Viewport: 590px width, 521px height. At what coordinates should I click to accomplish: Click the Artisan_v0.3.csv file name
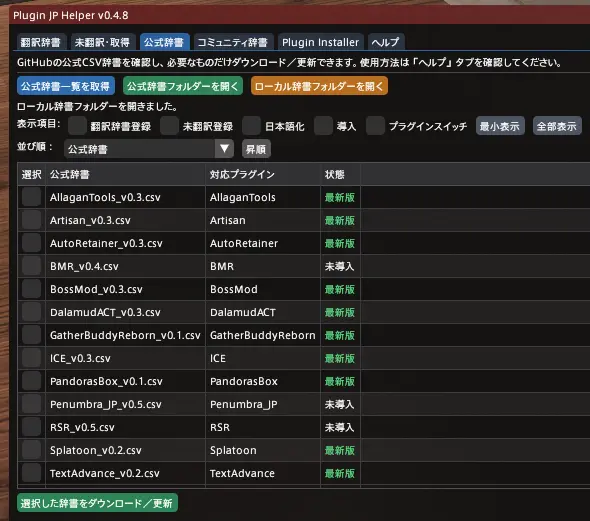pyautogui.click(x=90, y=220)
